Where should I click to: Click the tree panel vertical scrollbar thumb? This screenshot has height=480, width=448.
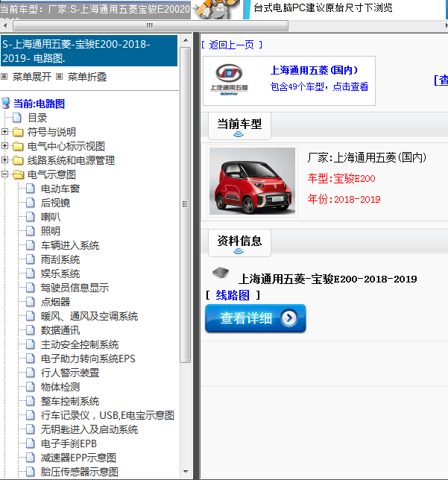[x=186, y=204]
